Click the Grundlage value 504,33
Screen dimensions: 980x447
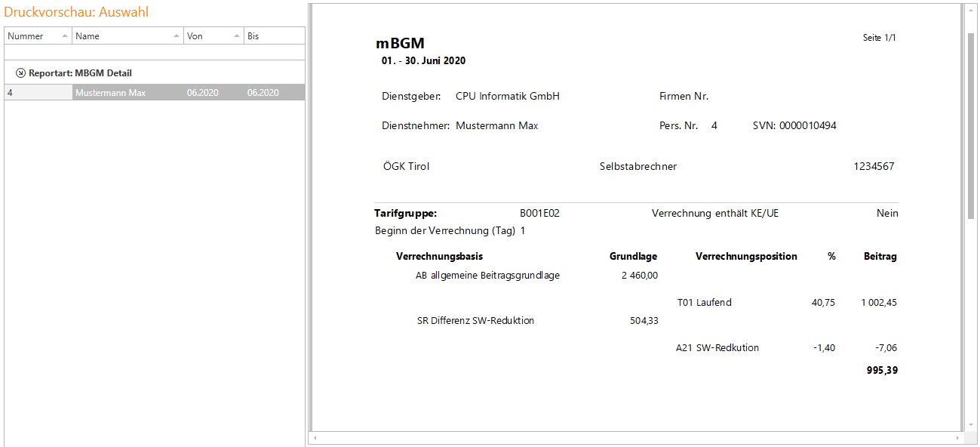(644, 321)
